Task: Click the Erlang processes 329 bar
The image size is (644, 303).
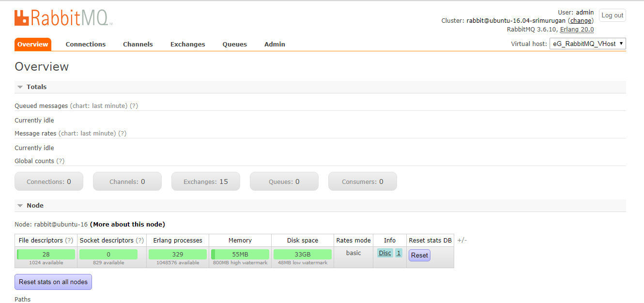Action: pos(178,254)
